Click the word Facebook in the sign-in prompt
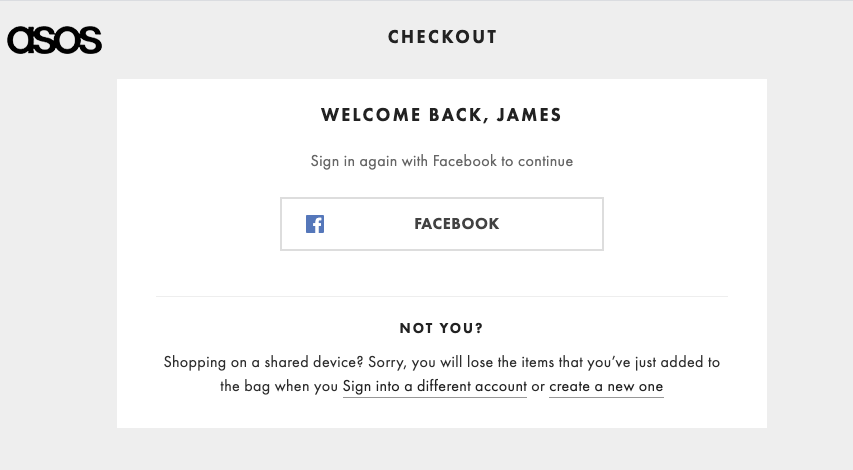Image resolution: width=853 pixels, height=470 pixels. click(x=465, y=161)
